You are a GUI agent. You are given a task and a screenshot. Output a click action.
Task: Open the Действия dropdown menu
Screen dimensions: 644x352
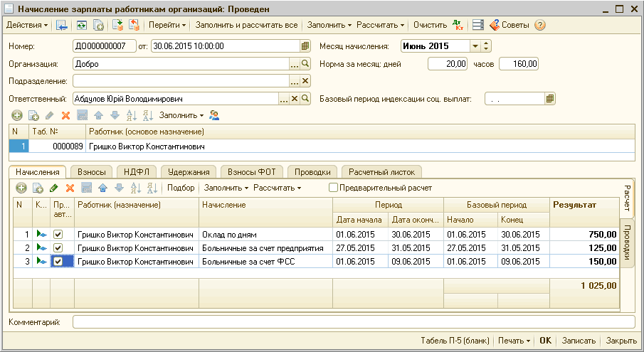[27, 25]
